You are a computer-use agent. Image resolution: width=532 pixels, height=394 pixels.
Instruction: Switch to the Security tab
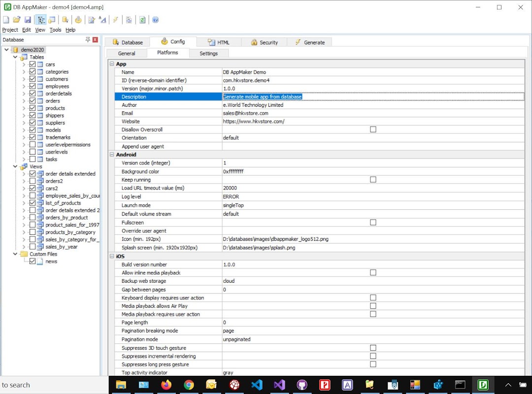[264, 42]
